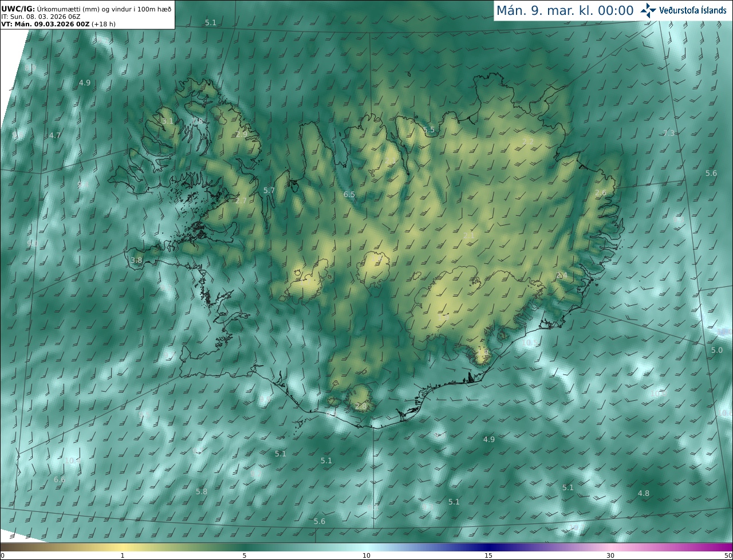Click the 'Mán. 9. mar. kl. 00:00' date header
The image size is (733, 560).
tap(565, 10)
